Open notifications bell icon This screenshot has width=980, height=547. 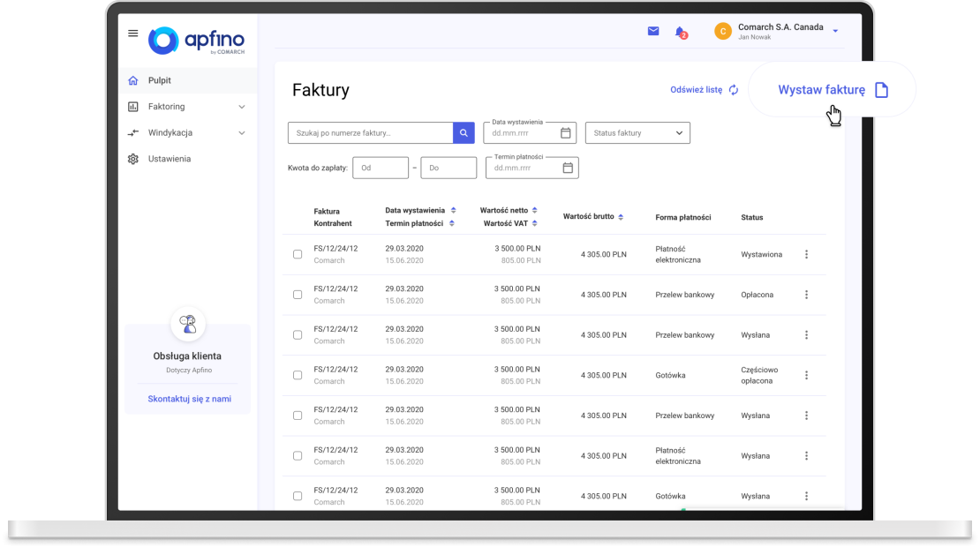point(680,32)
